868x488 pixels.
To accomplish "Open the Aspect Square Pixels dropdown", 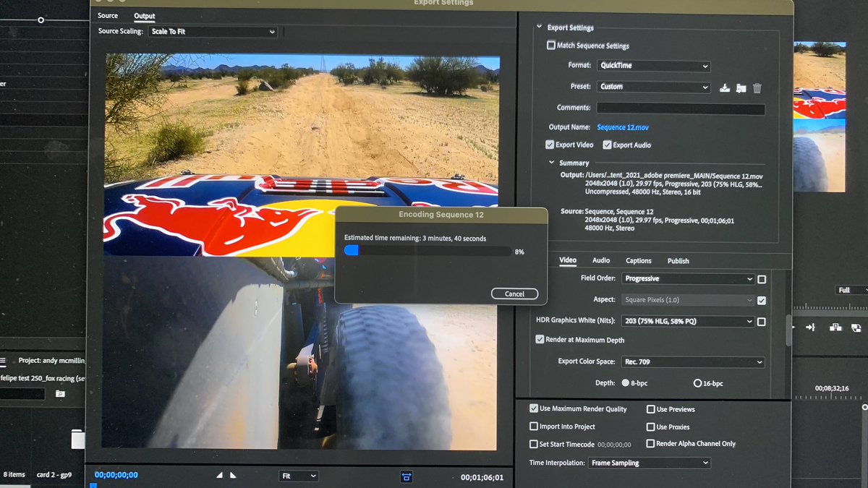I will click(688, 299).
